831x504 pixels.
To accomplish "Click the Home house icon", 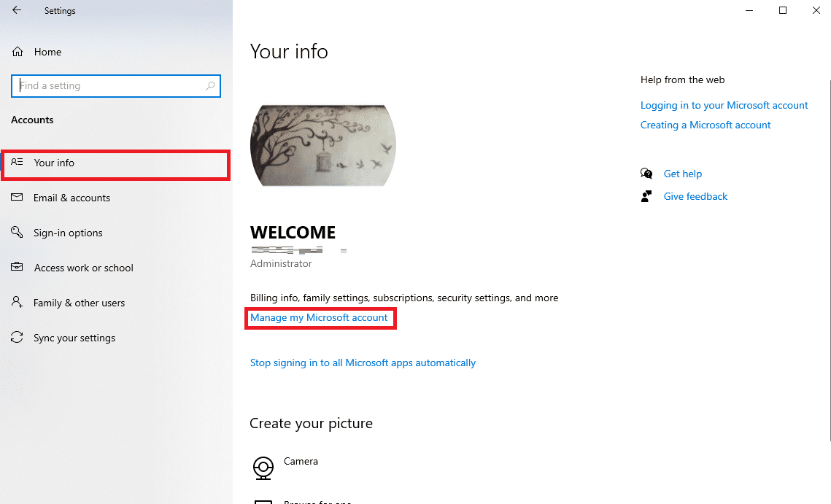I will click(18, 51).
